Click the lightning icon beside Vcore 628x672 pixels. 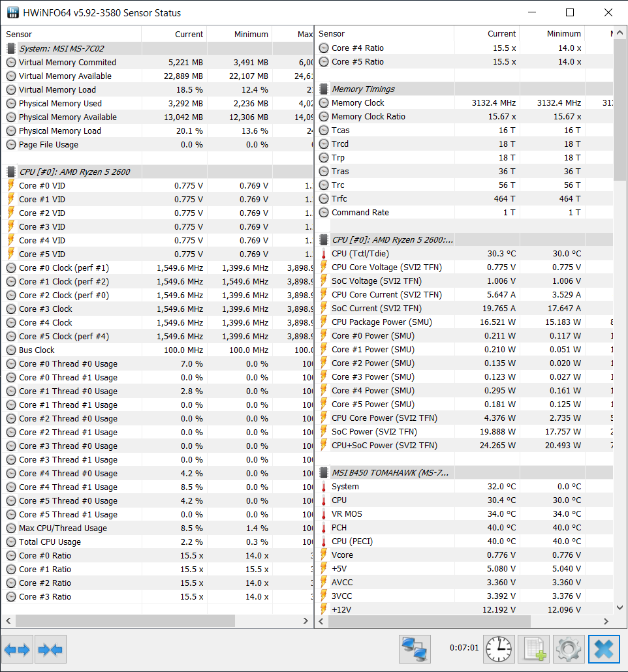[324, 555]
